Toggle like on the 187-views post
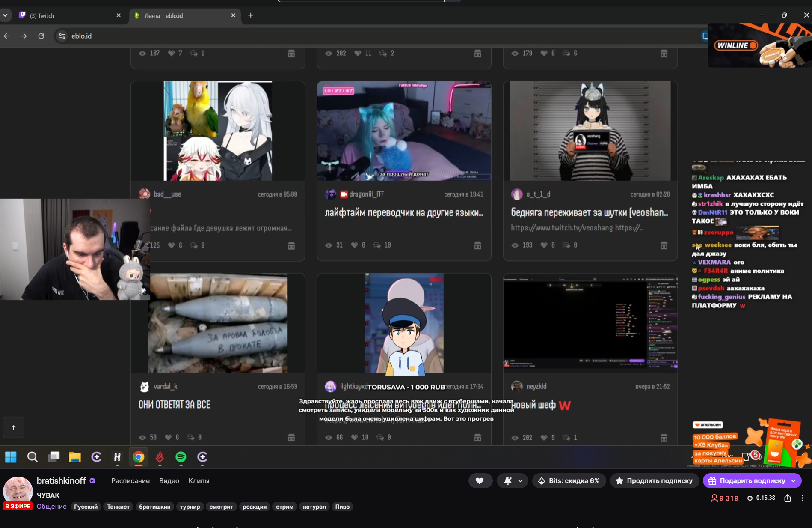Screen dimensions: 812x528 171,53
